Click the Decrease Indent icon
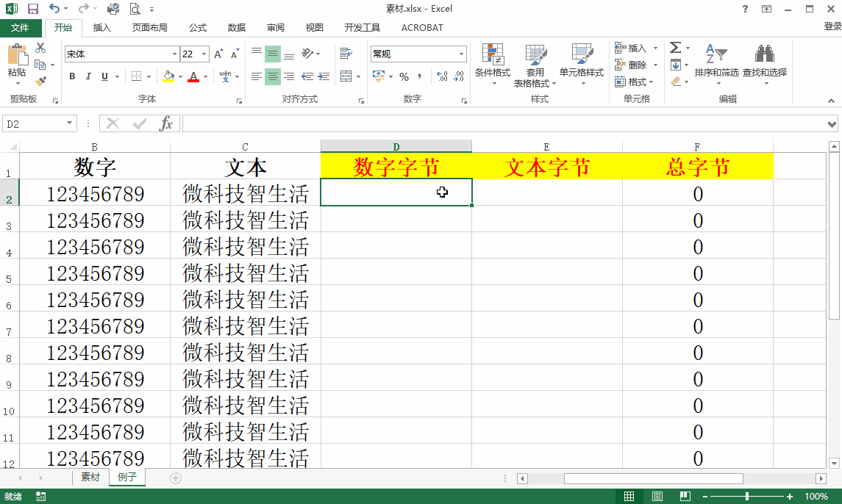 pos(307,76)
